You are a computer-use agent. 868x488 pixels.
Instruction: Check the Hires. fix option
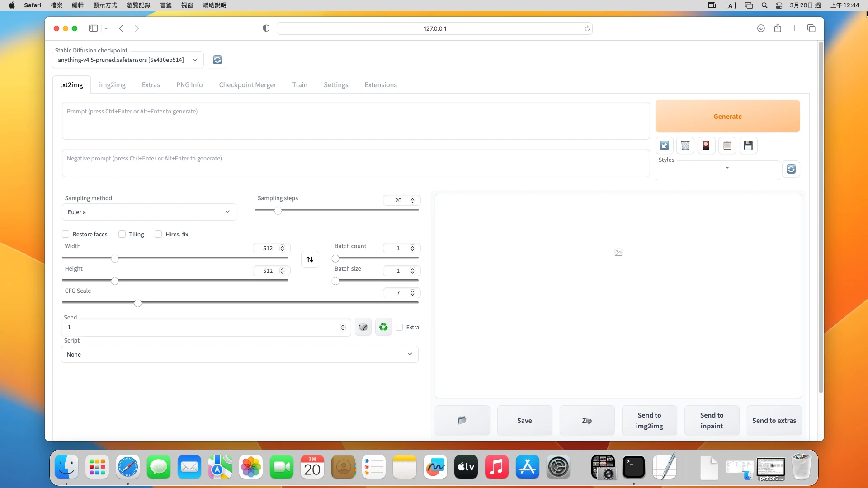[158, 234]
